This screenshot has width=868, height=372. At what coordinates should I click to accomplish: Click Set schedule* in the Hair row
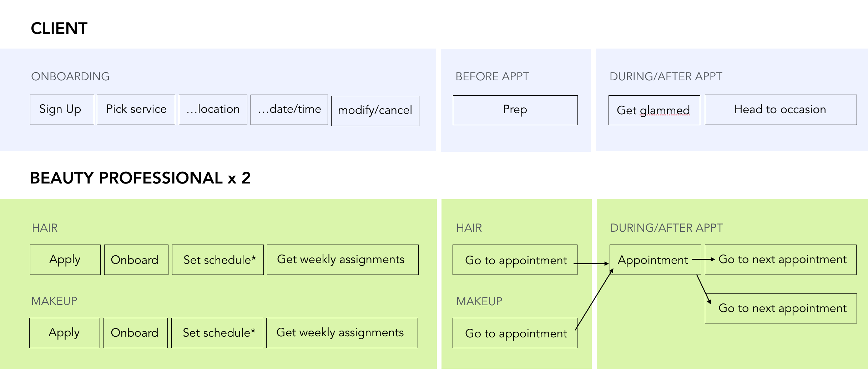218,260
